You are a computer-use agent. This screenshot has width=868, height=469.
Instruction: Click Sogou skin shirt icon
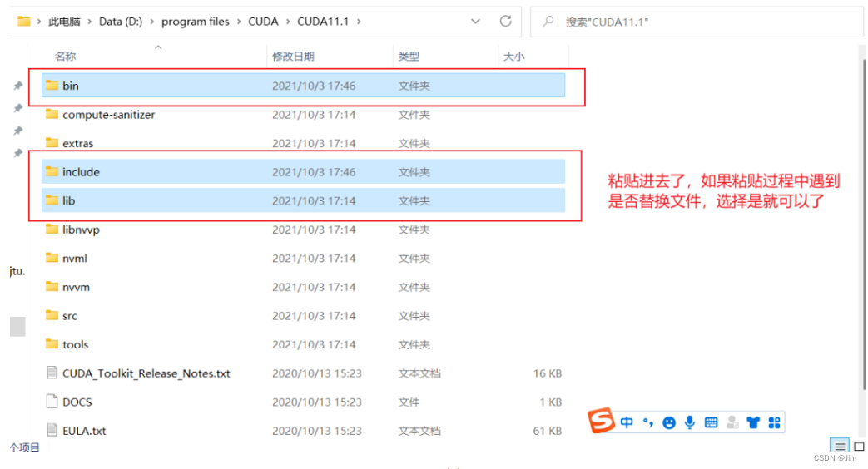[753, 423]
